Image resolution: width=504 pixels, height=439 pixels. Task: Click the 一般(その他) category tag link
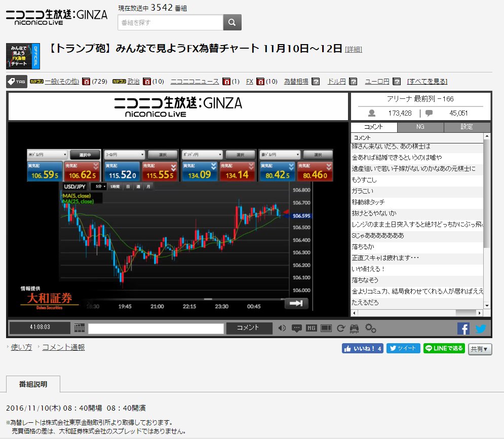(62, 82)
